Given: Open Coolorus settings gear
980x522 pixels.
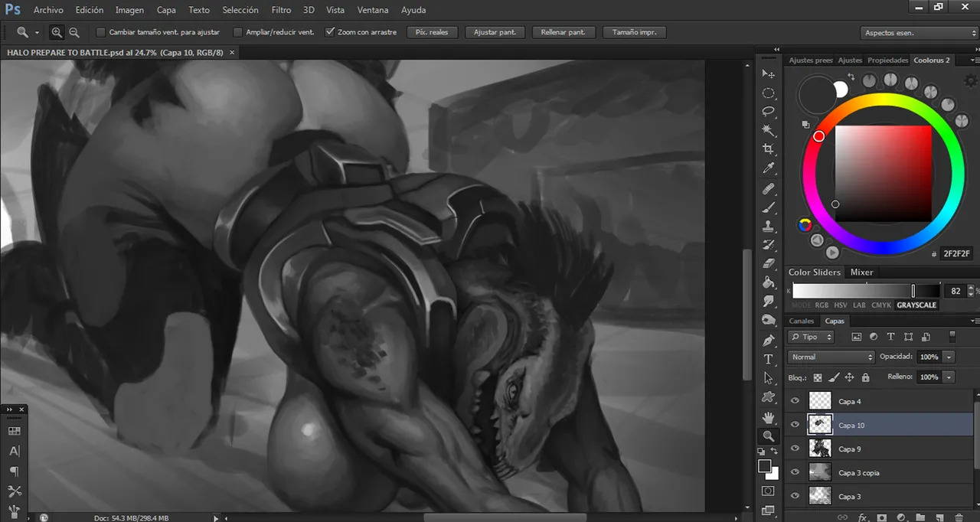Looking at the screenshot, I should tap(971, 80).
